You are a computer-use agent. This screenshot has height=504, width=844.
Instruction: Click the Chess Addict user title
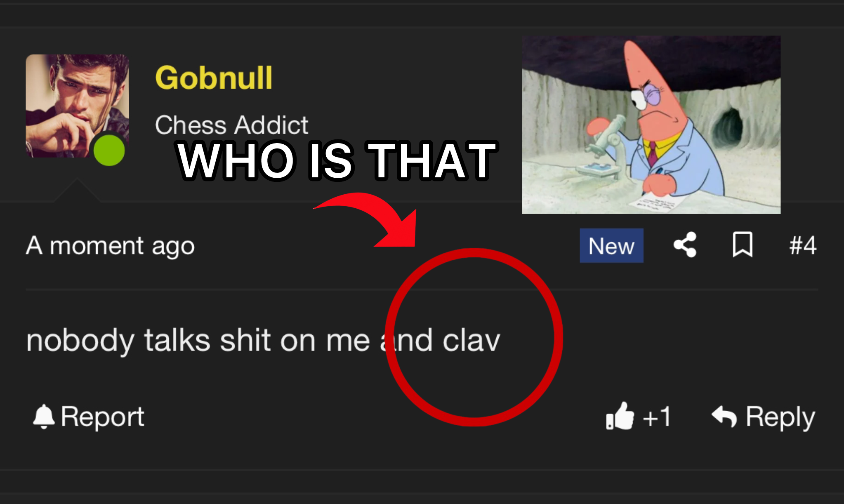click(231, 125)
